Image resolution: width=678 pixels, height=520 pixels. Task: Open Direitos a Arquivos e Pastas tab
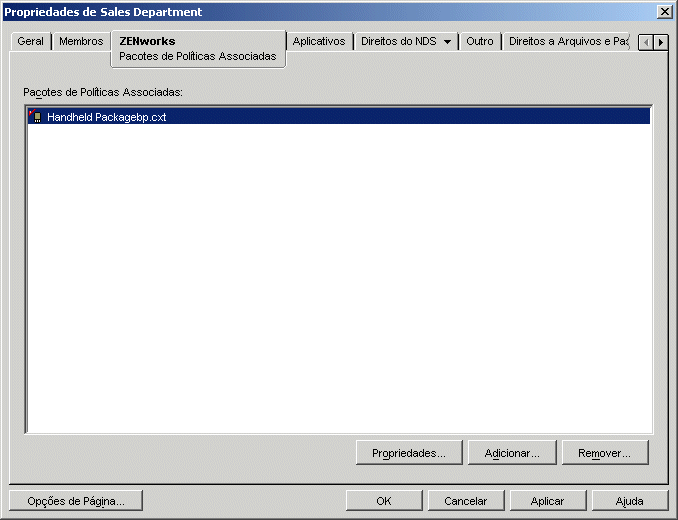(568, 41)
